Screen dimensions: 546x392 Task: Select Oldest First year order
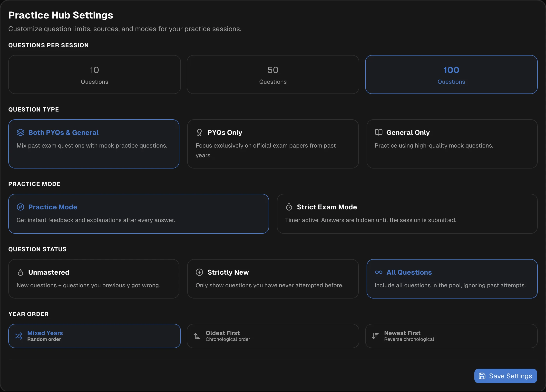point(273,336)
